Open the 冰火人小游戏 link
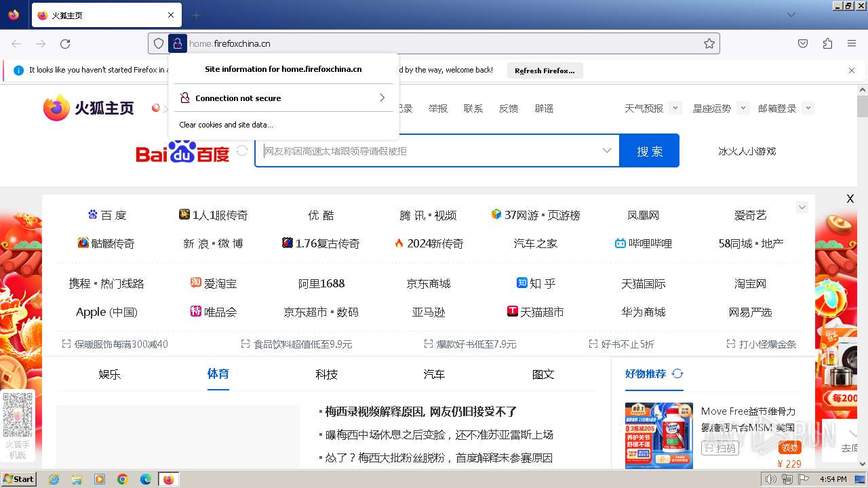 pyautogui.click(x=747, y=151)
